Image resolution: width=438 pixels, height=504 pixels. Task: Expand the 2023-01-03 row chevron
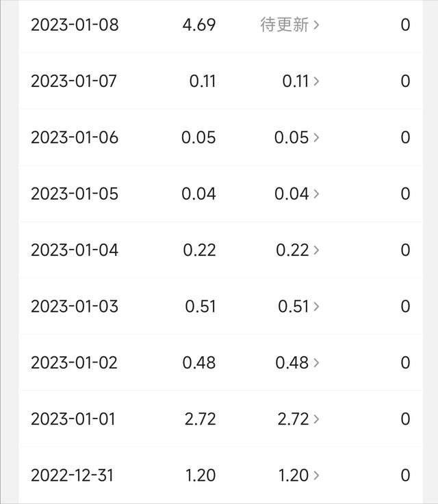tap(316, 306)
